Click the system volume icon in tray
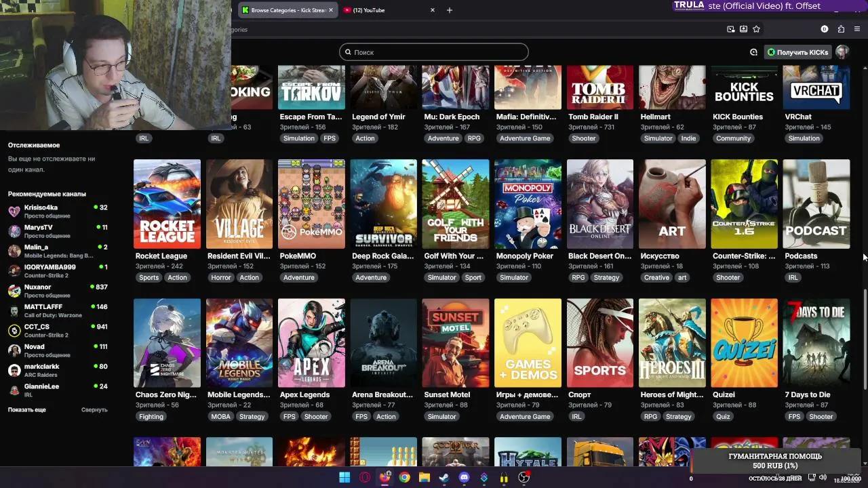Screen dimensions: 868x488 coord(823,478)
